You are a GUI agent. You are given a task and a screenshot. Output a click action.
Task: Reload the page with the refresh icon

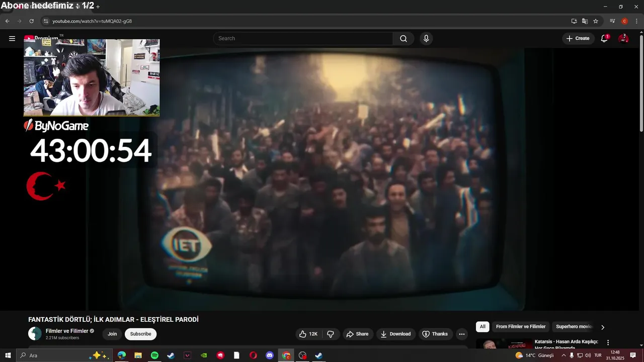click(31, 21)
